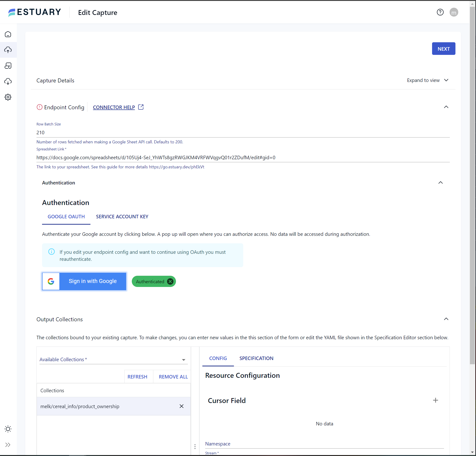Switch to the Service Account Key tab

click(122, 216)
